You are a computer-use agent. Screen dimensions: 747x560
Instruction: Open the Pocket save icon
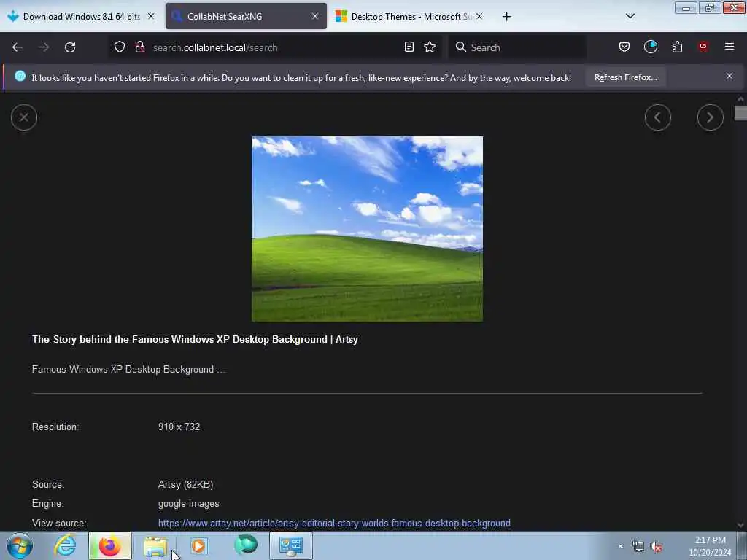[x=624, y=47]
